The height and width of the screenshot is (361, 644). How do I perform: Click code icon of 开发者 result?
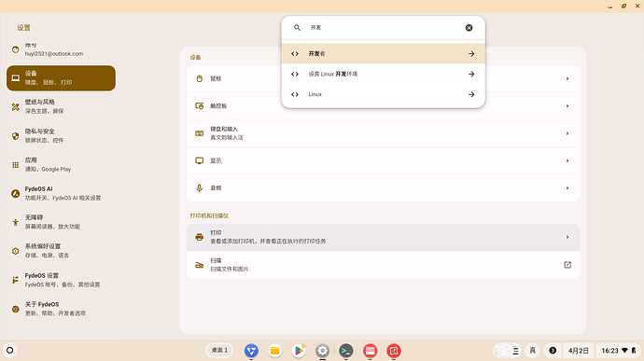pyautogui.click(x=295, y=54)
